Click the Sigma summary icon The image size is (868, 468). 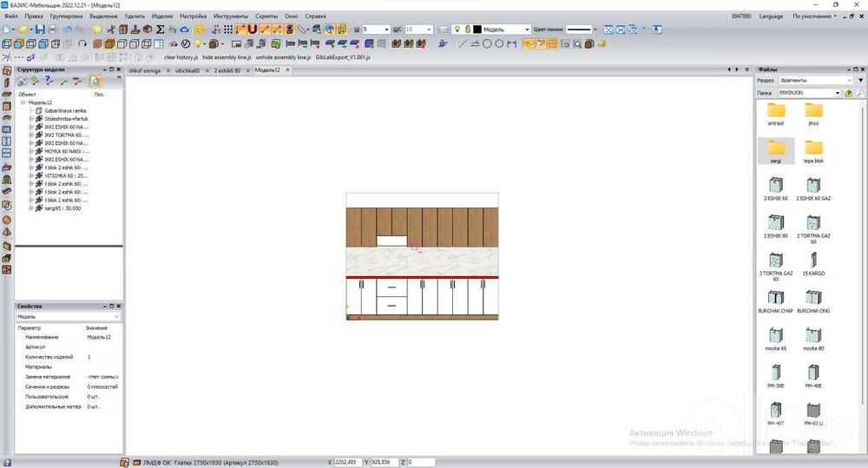coord(160,30)
